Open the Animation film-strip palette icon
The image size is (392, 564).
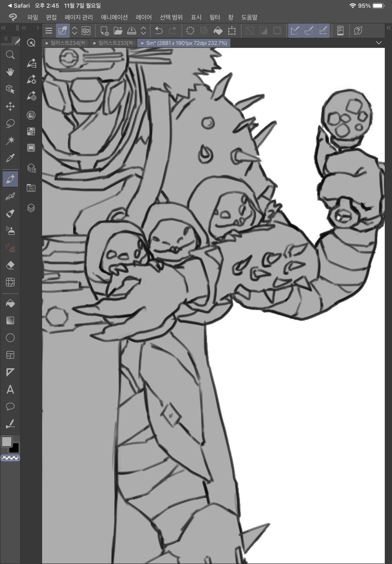click(31, 148)
